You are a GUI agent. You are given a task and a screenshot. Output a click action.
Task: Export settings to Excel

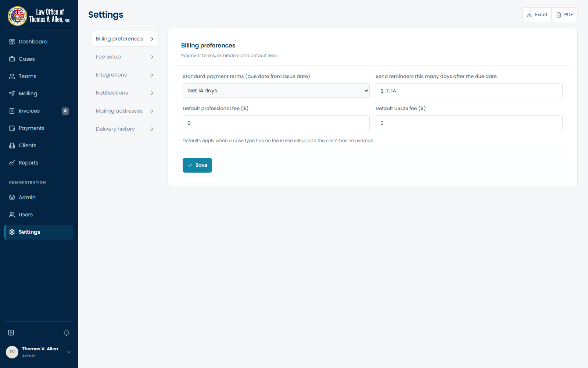click(x=537, y=15)
